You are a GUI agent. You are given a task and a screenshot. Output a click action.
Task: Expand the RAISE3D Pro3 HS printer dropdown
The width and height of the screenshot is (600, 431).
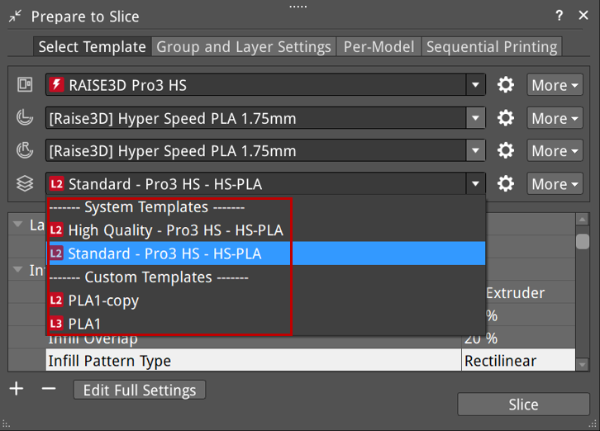coord(475,85)
